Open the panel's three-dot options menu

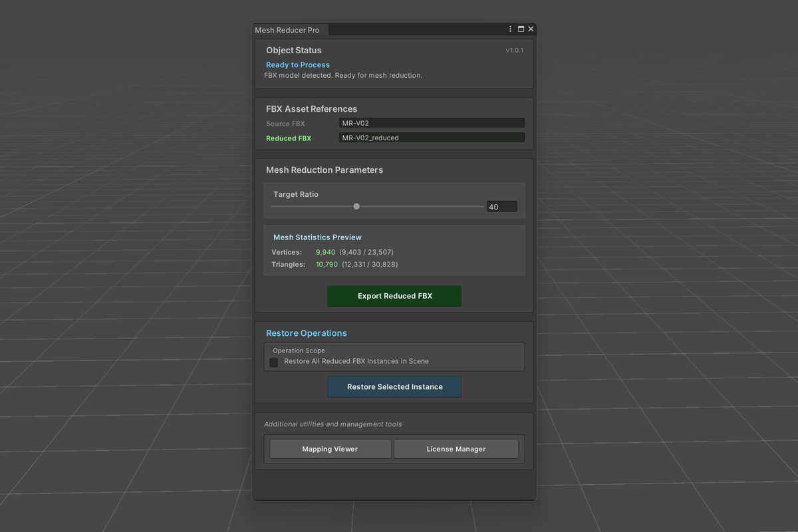[x=511, y=29]
